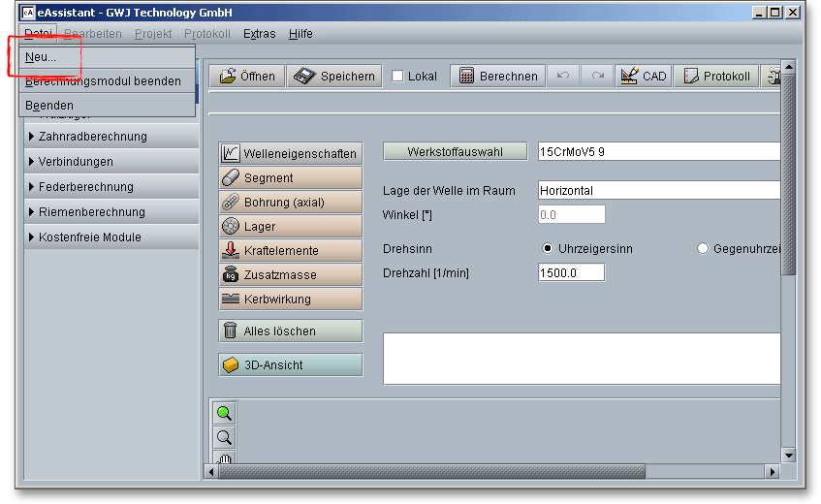This screenshot has height=504, width=821.
Task: Open the Extras menu
Action: [259, 34]
